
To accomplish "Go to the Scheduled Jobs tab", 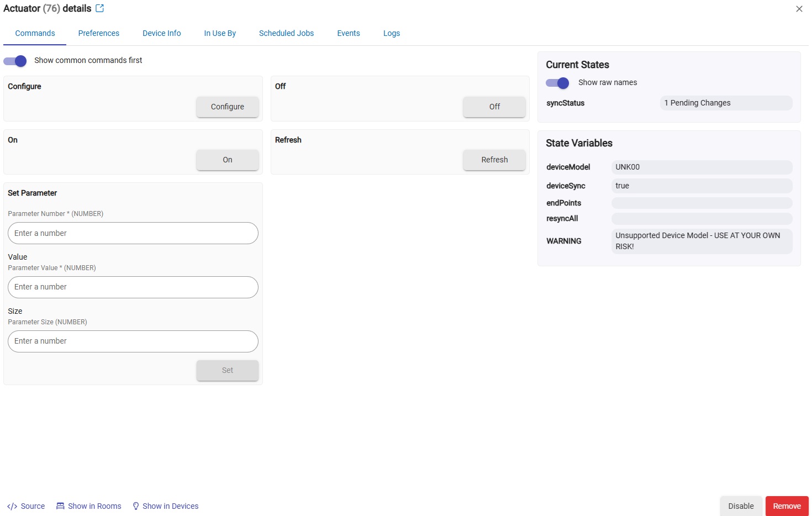I will (287, 33).
